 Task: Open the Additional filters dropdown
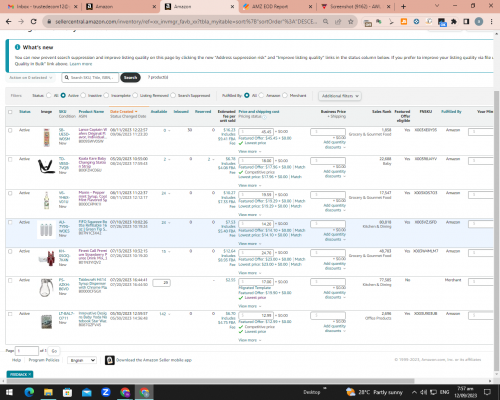[x=340, y=96]
